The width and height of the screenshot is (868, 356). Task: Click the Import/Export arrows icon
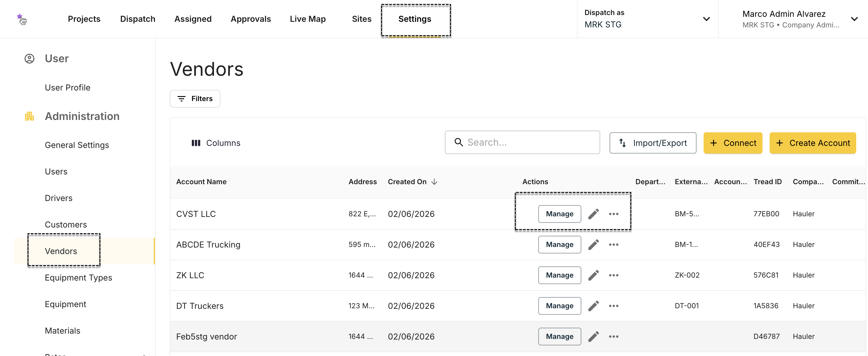pyautogui.click(x=622, y=143)
